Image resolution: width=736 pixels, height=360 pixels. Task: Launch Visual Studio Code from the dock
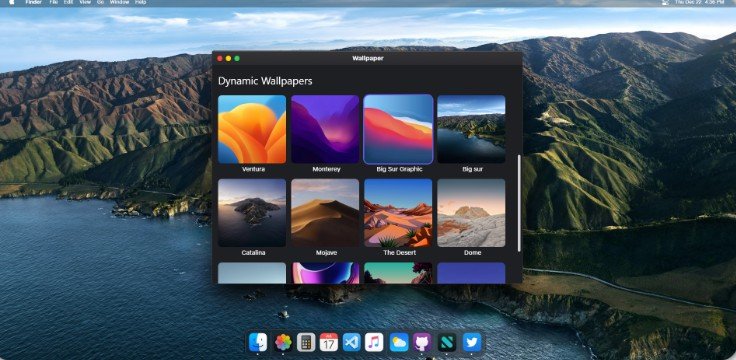tap(352, 342)
